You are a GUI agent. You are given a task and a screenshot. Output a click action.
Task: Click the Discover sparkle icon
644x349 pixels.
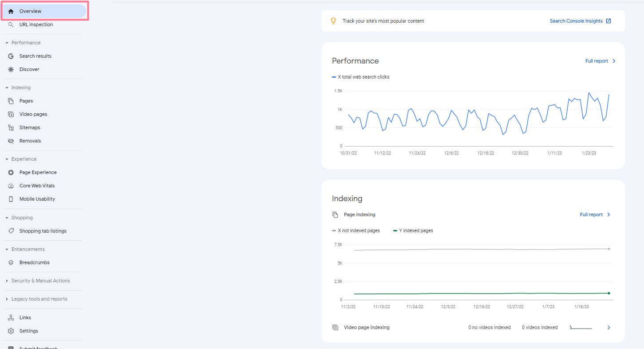[11, 69]
